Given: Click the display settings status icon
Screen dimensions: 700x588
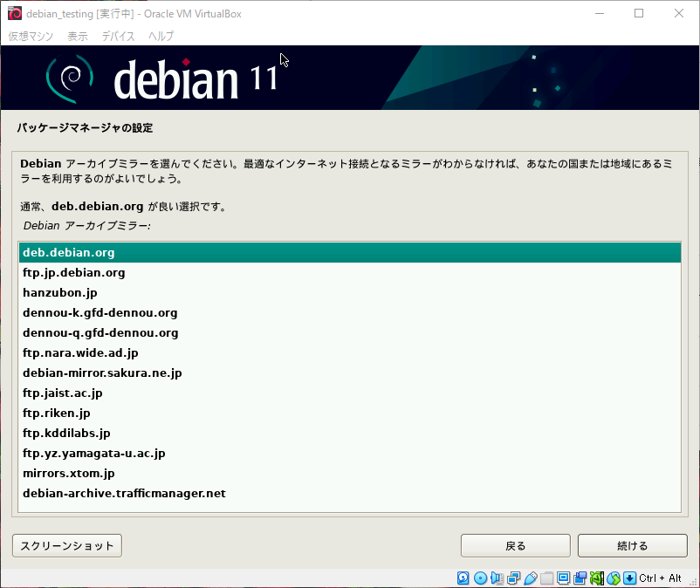Looking at the screenshot, I should point(563,578).
